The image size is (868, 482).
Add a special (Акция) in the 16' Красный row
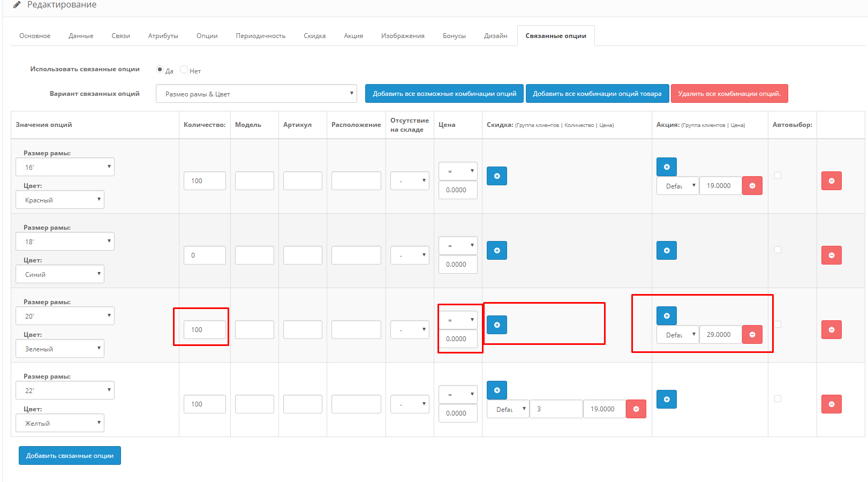tap(666, 167)
